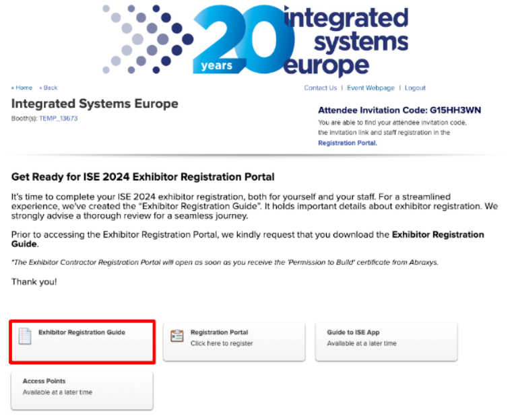Click the "Get Ready for ISE 2024" heading
The width and height of the screenshot is (512, 420).
click(143, 177)
